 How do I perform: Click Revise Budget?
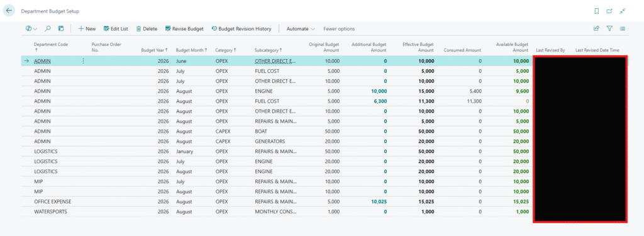(184, 29)
